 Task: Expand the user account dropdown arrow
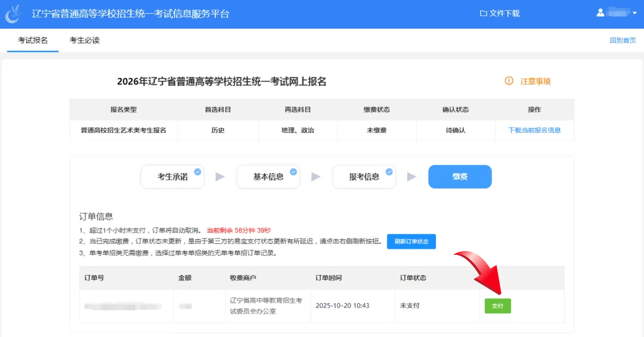[634, 14]
